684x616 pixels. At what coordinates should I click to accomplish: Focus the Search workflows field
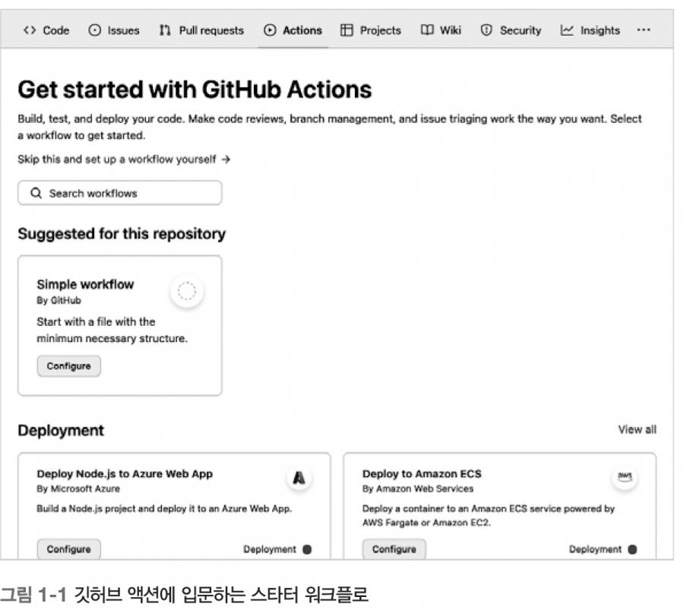tap(120, 193)
